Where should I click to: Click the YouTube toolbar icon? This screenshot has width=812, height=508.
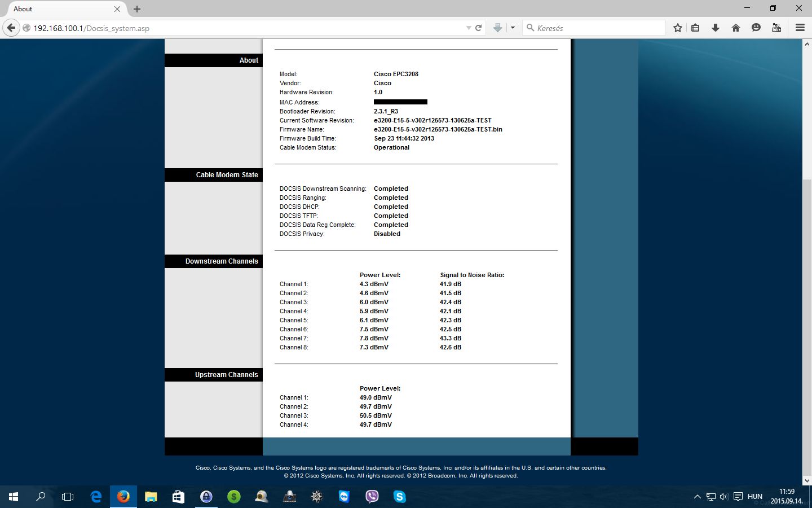point(776,28)
